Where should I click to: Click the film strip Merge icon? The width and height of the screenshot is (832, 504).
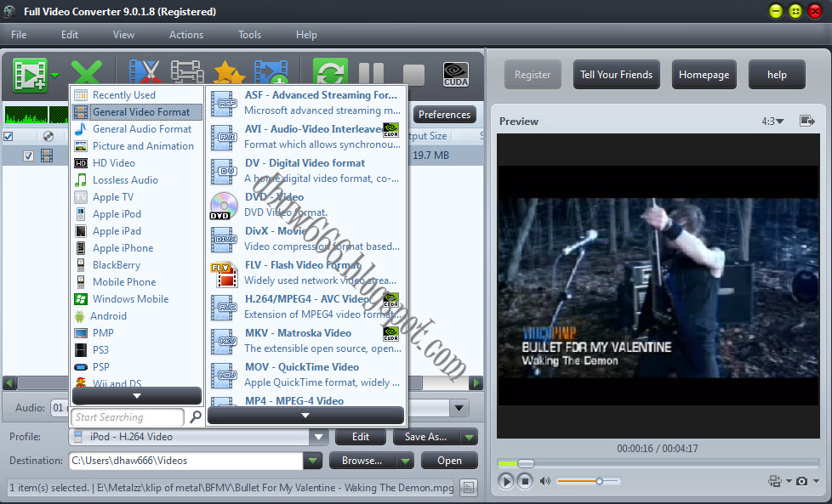pyautogui.click(x=187, y=72)
